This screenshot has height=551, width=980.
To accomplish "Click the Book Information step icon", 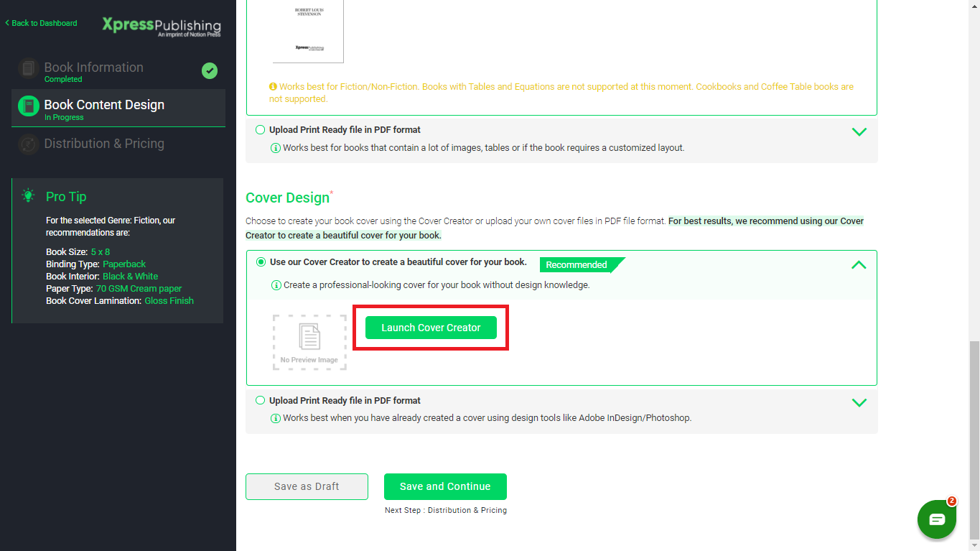I will (x=29, y=69).
